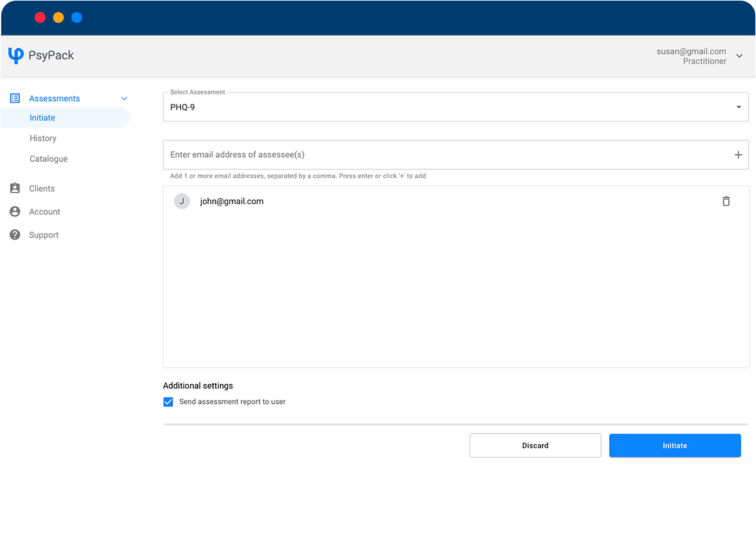Screen dimensions: 756x533
Task: Select the Assessments sidebar icon
Action: coord(14,98)
